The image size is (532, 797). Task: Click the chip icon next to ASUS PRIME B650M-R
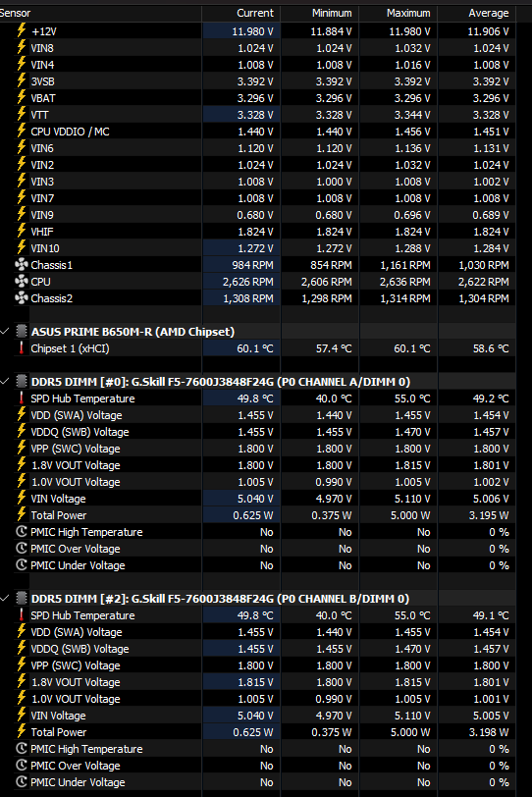[22, 332]
